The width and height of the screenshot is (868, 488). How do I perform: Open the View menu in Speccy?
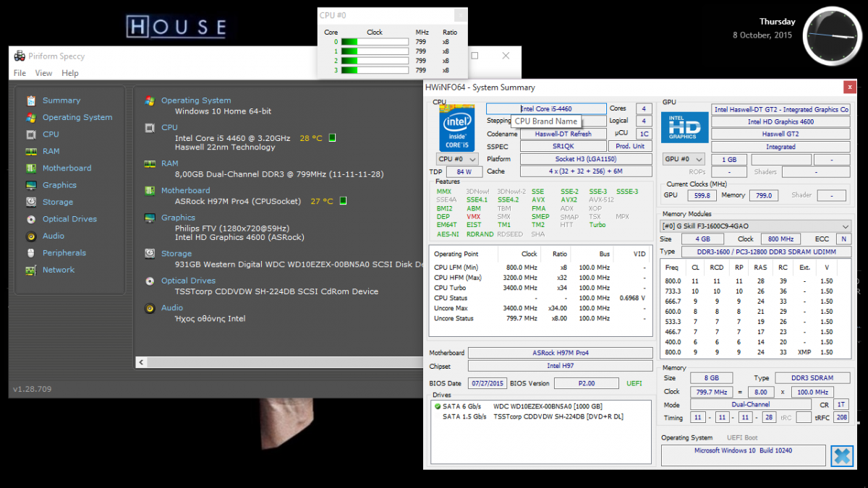(x=43, y=73)
